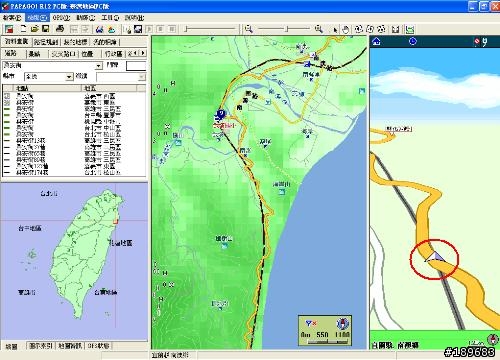Click the red map icon at toolbar start
Viewport: 500px width, 360px height.
(9, 29)
